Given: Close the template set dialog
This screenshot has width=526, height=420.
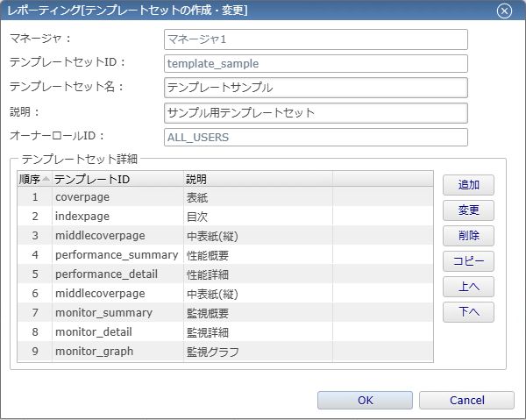Looking at the screenshot, I should (503, 11).
